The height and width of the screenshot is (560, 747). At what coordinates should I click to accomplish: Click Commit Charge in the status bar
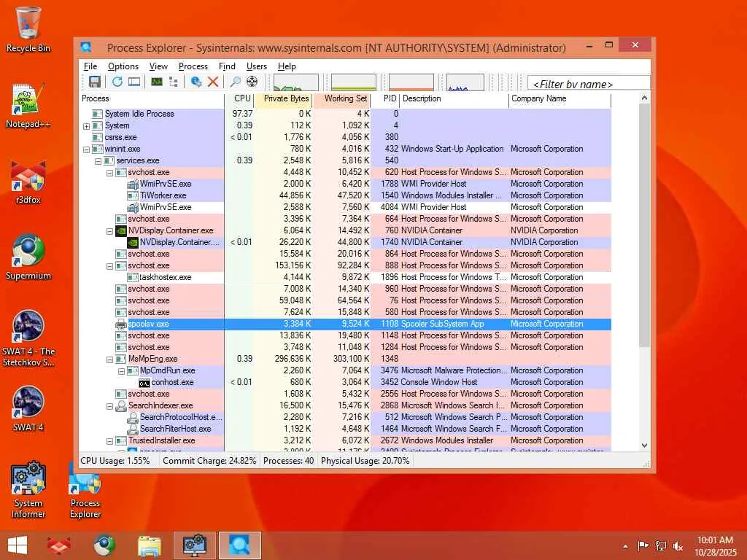[209, 461]
